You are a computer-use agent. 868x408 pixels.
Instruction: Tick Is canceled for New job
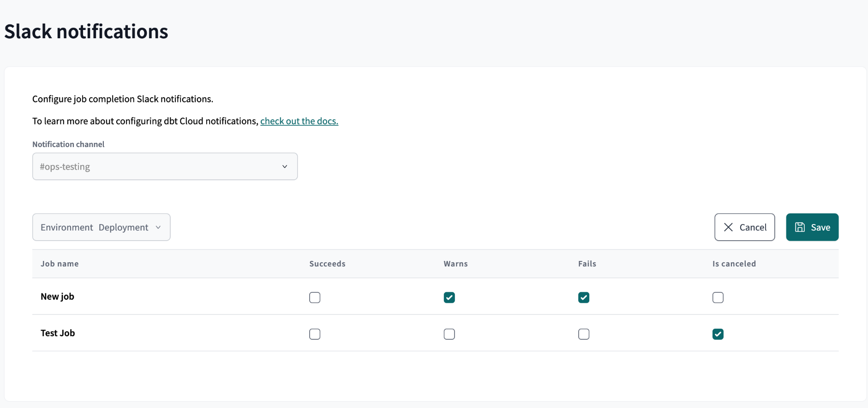pos(718,297)
